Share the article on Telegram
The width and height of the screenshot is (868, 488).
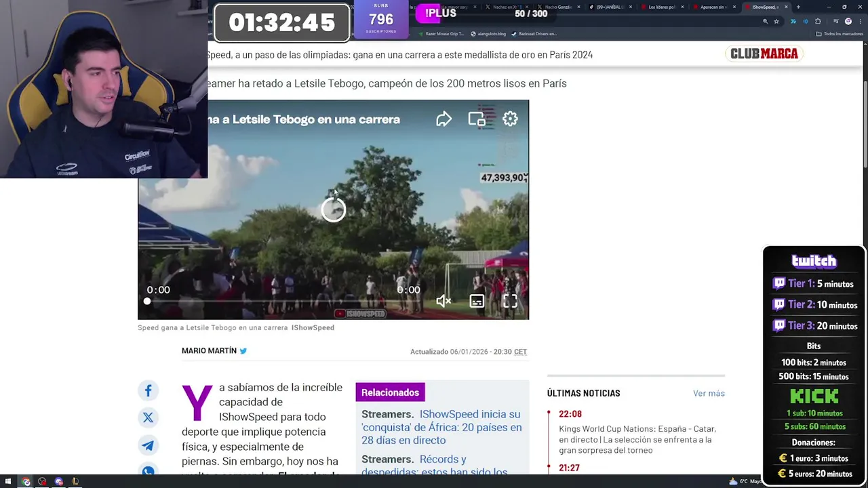[x=148, y=445]
